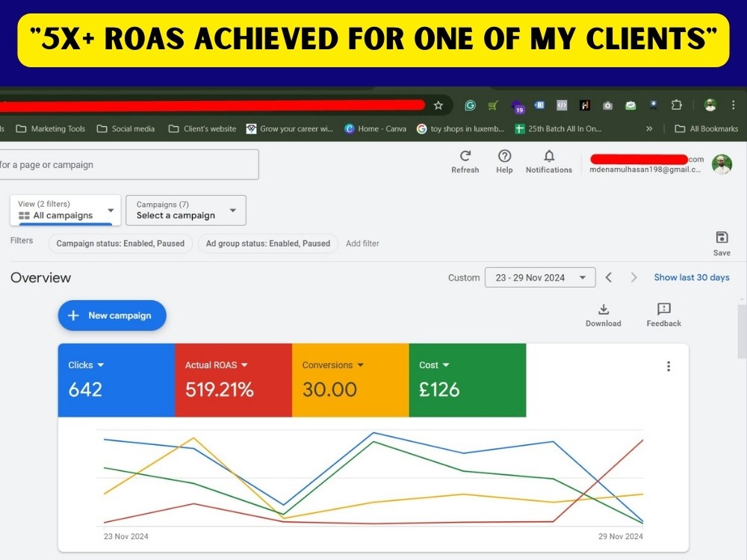Click the Campaign status filter chip
This screenshot has height=560, width=747.
point(120,243)
